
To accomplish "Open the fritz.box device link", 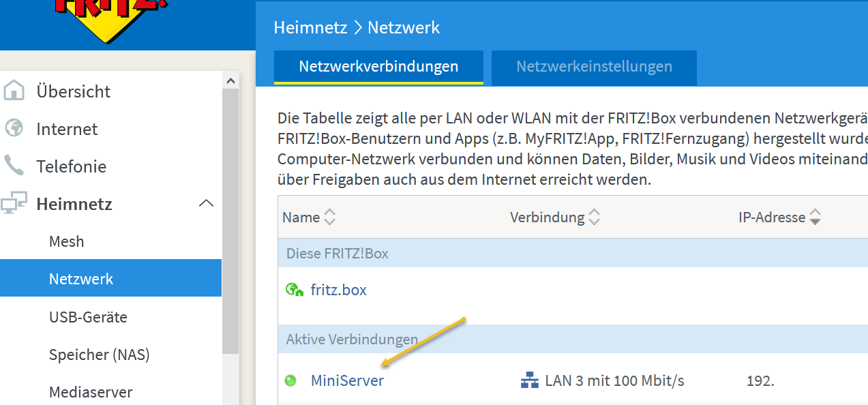I will tap(339, 290).
